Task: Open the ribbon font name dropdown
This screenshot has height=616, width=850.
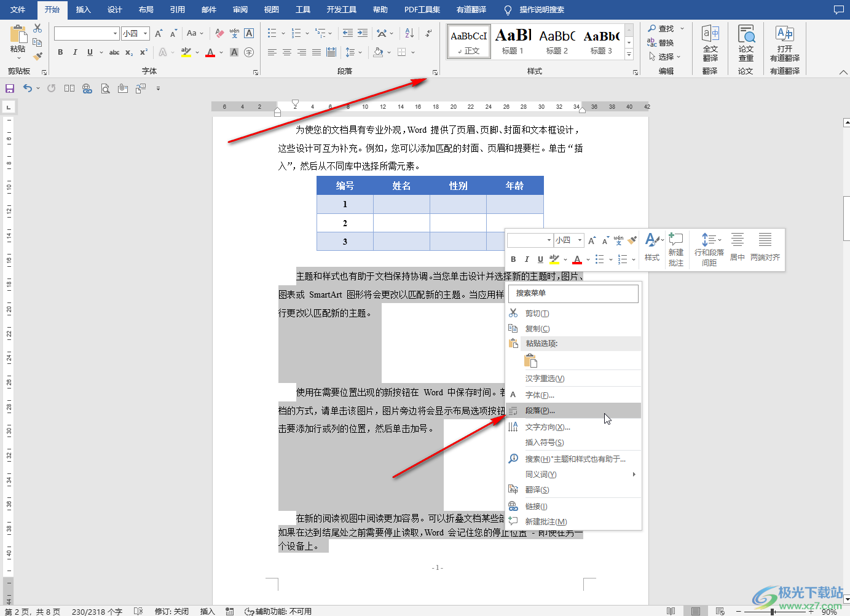Action: [115, 33]
